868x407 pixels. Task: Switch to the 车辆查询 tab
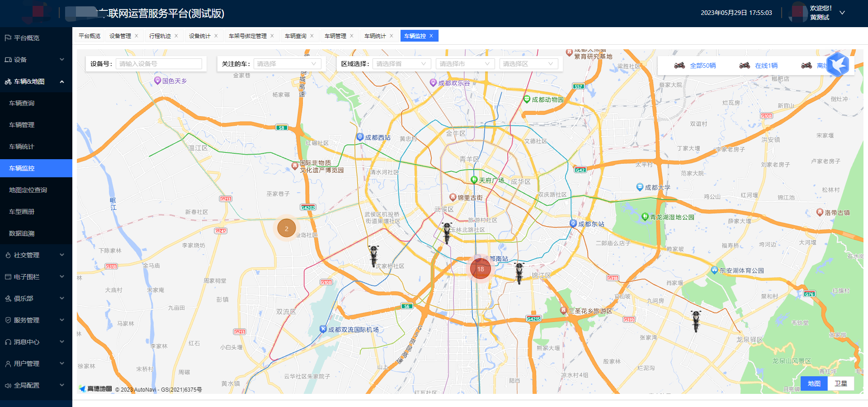coord(296,36)
